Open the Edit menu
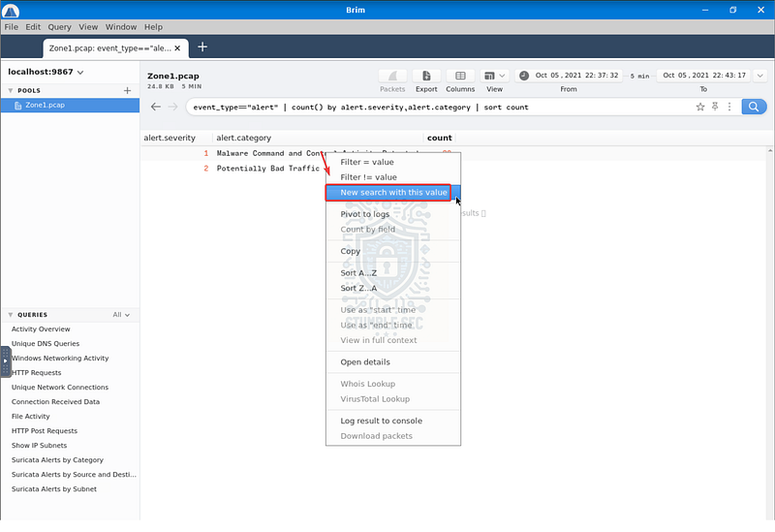775x532 pixels. (x=33, y=27)
